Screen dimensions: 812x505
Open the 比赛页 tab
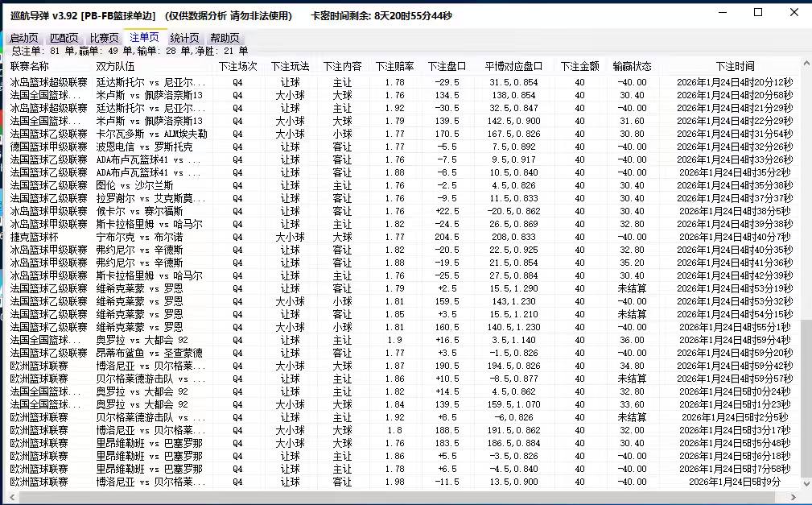tap(105, 37)
